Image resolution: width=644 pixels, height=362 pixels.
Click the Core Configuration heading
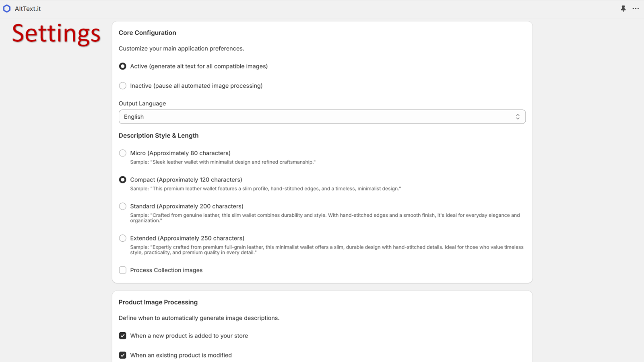[x=147, y=33]
